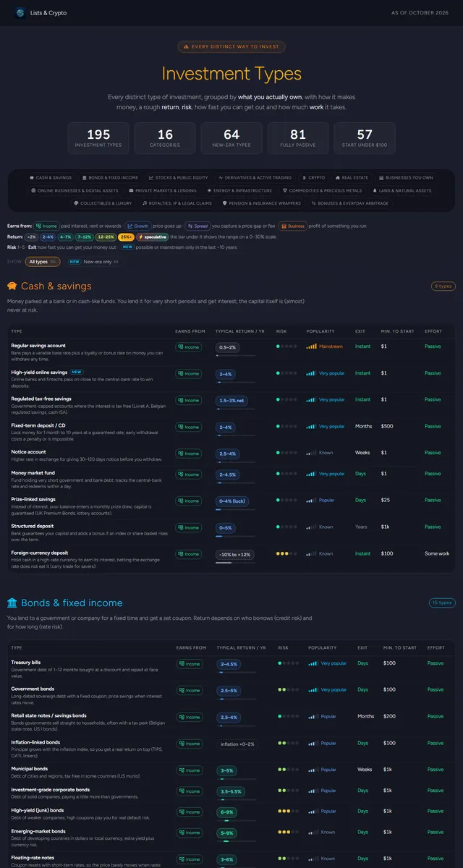The image size is (463, 868).
Task: Open Private Markets & Lending chip
Action: [x=163, y=190]
